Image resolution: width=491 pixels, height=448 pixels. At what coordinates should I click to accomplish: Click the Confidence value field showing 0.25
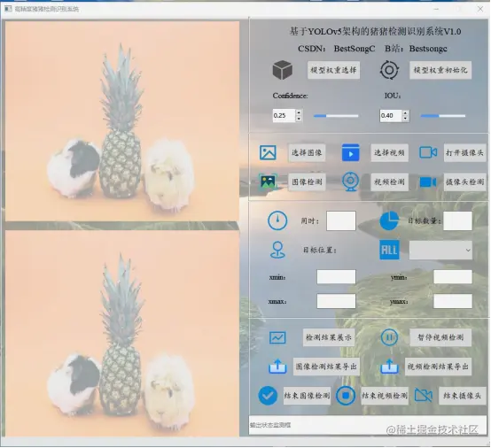click(284, 115)
